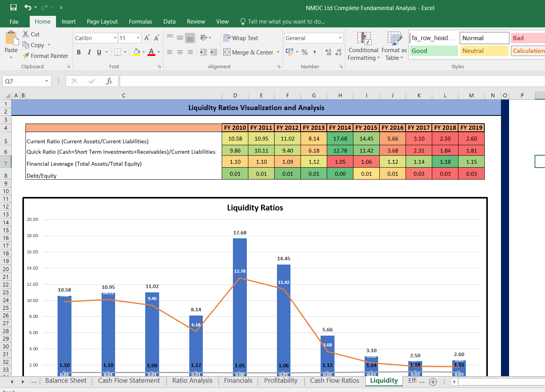Toggle Bold formatting
The height and width of the screenshot is (392, 545).
click(79, 52)
